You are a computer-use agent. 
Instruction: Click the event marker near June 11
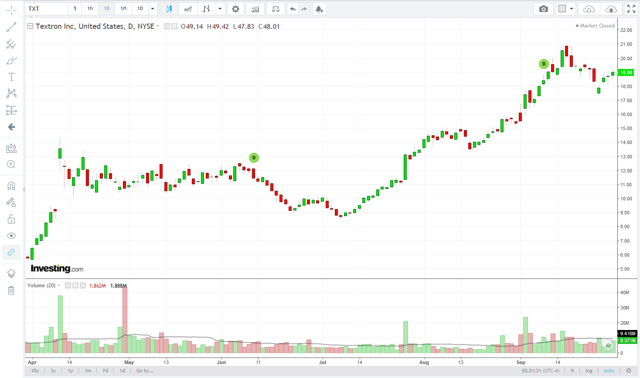[254, 158]
